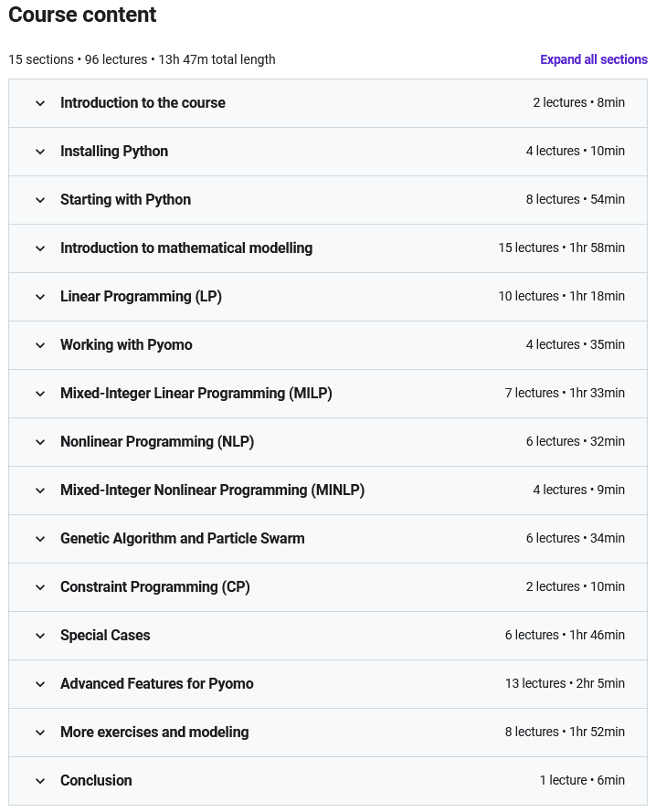Screen dimensions: 656x812
Task: Expand the Conclusion section
Action: tap(327, 781)
